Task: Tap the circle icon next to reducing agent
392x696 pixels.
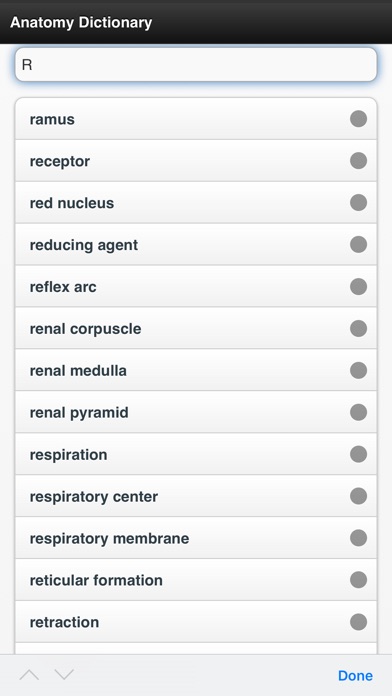Action: (x=358, y=245)
